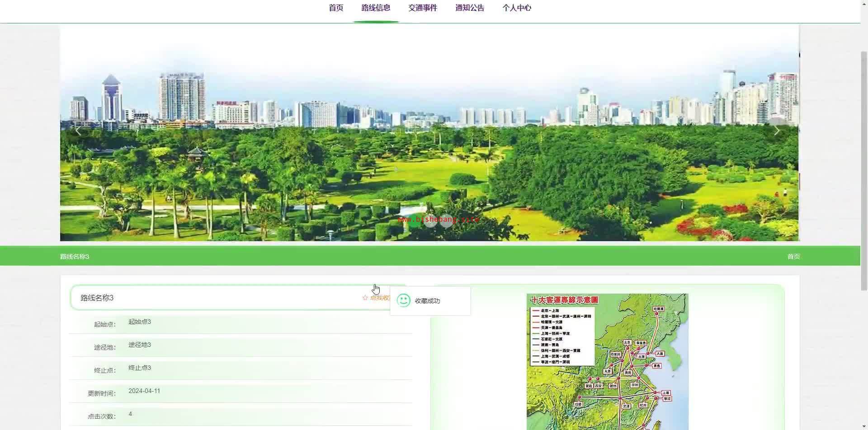The height and width of the screenshot is (430, 868).
Task: Select the middle carousel indicator dot
Action: 430,220
